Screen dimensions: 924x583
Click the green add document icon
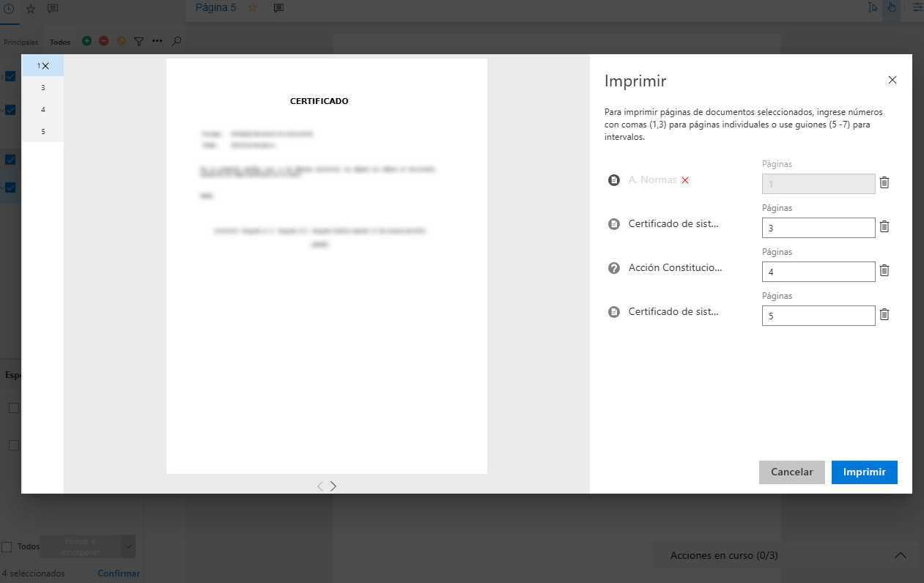point(86,42)
